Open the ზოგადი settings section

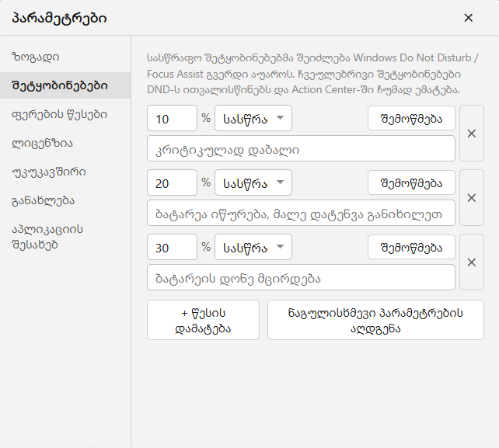(65, 57)
